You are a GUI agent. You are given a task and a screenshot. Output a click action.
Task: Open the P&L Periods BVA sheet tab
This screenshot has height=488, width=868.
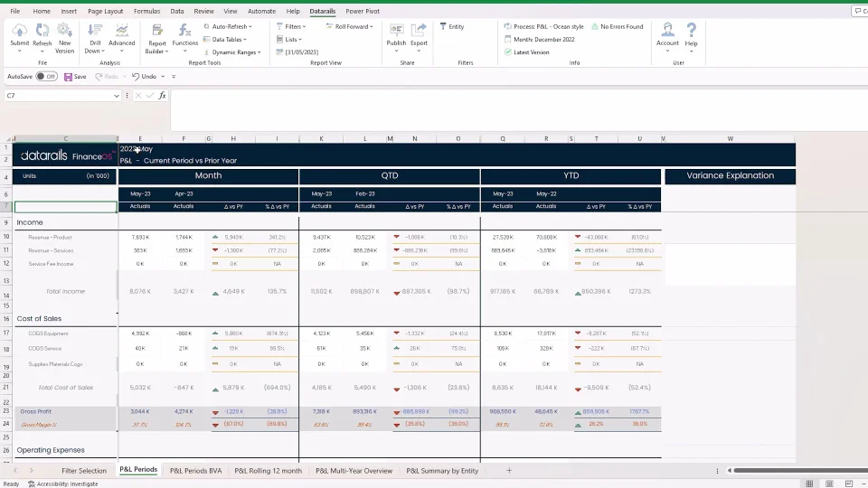[x=195, y=471]
